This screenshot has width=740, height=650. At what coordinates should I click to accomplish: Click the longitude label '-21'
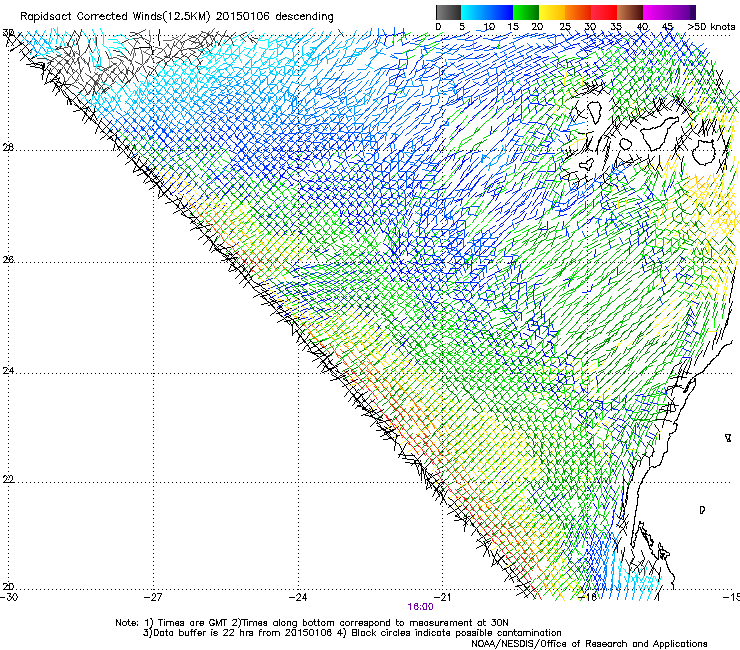click(x=442, y=597)
